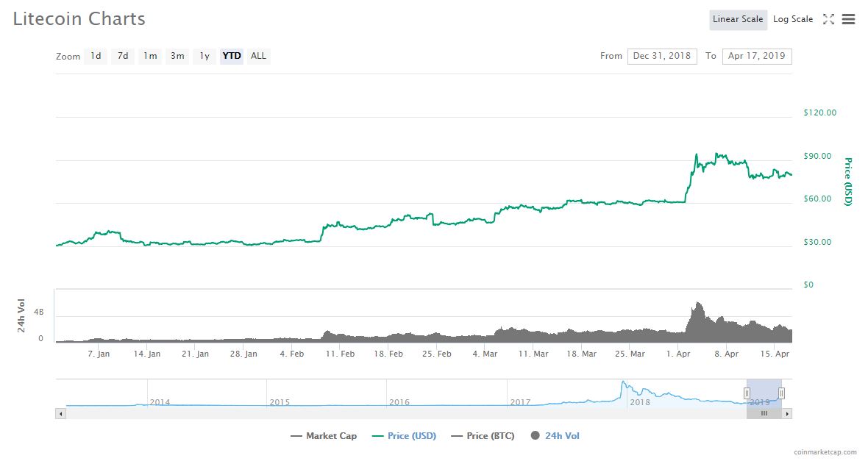Viewport: 868px width, 475px height.
Task: Zoom chart to 1y
Action: [x=204, y=56]
